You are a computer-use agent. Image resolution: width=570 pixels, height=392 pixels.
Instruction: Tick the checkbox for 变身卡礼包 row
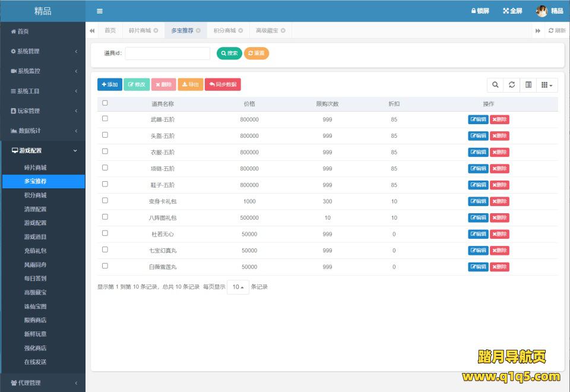pyautogui.click(x=105, y=201)
